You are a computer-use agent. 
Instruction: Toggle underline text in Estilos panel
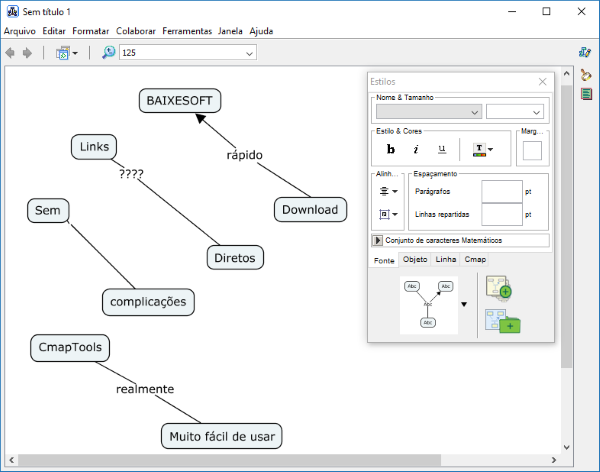[442, 149]
